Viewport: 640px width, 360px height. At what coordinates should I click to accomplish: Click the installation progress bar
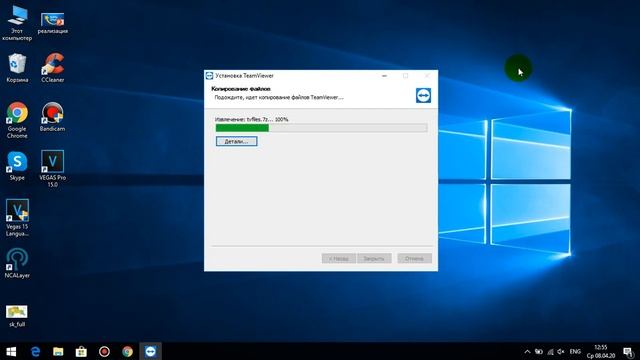pos(321,128)
